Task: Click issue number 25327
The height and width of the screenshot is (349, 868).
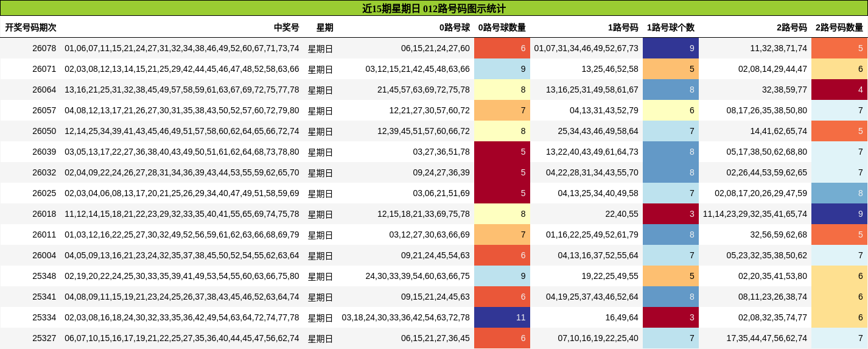Action: pyautogui.click(x=44, y=338)
